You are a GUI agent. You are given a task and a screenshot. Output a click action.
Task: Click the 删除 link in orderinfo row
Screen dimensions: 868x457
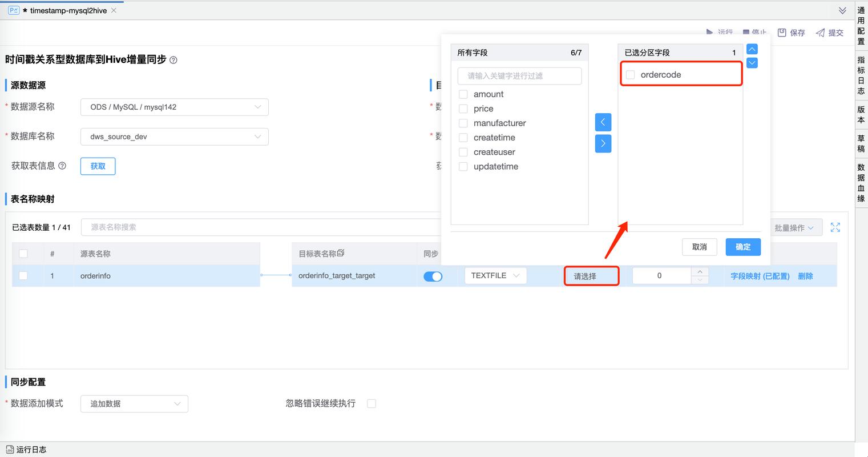805,276
